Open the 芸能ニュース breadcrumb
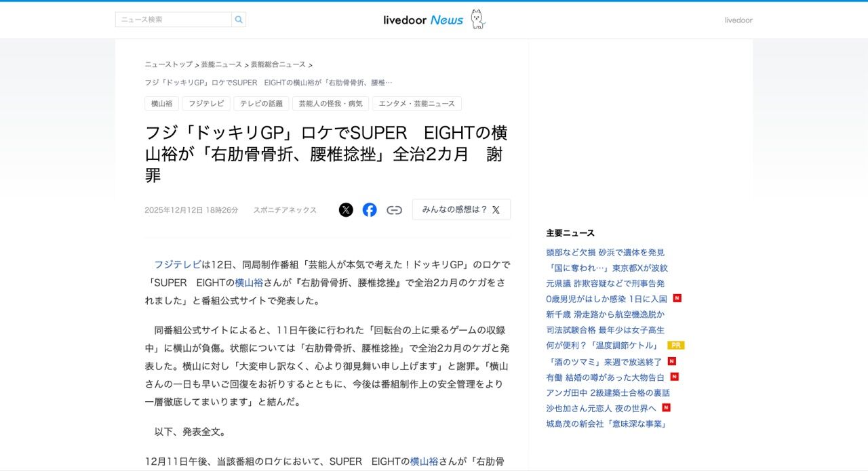 [x=221, y=64]
